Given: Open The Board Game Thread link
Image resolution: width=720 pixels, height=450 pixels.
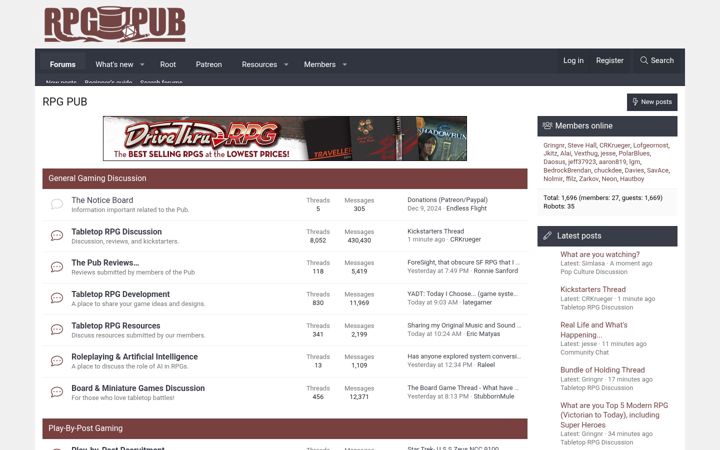Looking at the screenshot, I should 463,388.
